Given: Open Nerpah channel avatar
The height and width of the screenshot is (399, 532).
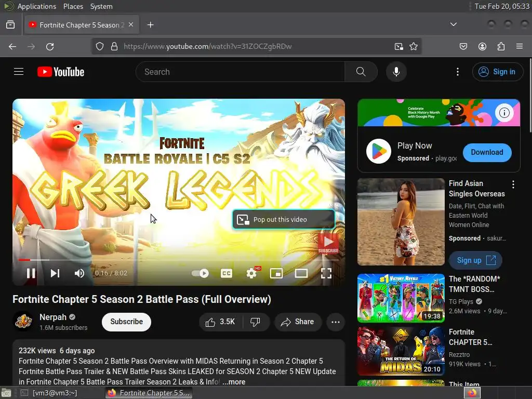Looking at the screenshot, I should [x=23, y=321].
